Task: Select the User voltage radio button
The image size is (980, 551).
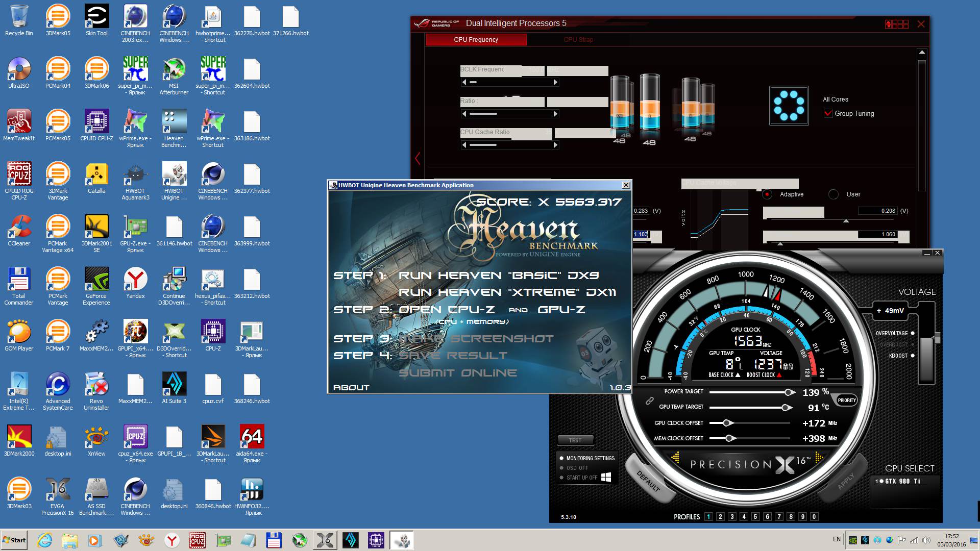Action: (834, 194)
